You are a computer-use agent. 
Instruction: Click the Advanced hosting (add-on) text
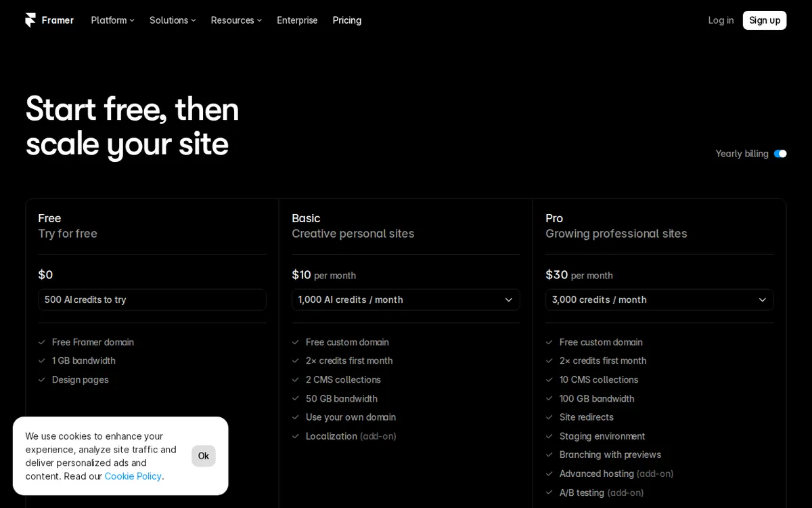pyautogui.click(x=616, y=474)
